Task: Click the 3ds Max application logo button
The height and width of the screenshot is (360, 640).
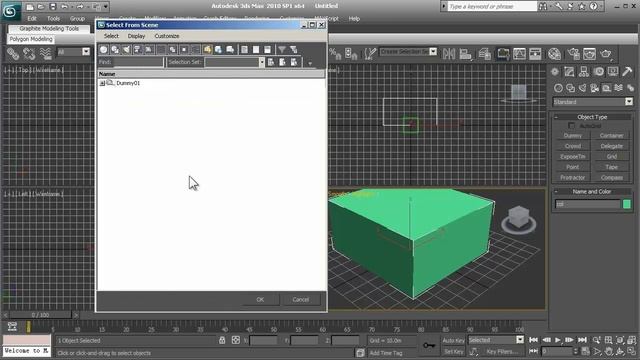Action: point(10,11)
